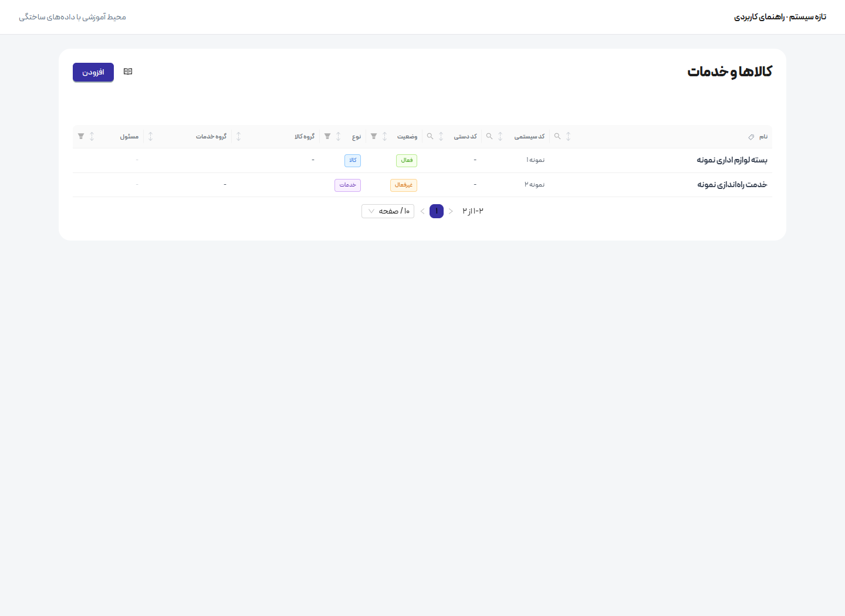845x616 pixels.
Task: Sort by وضعیت column
Action: [x=384, y=137]
